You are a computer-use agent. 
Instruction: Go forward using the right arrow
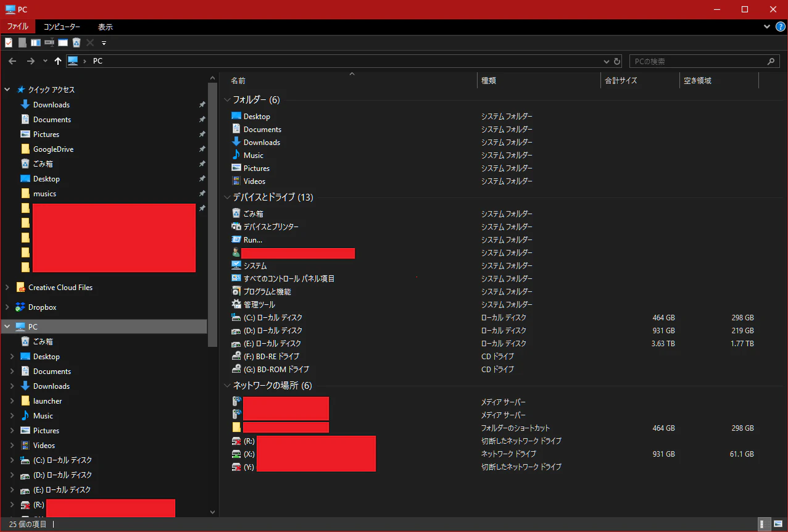tap(30, 61)
